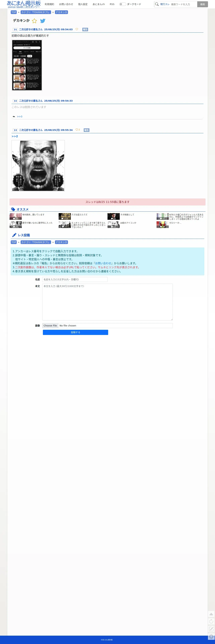Open recommended thread 有村麻央…聞いています
Viewport: 215px width, 644px height.
point(33,214)
